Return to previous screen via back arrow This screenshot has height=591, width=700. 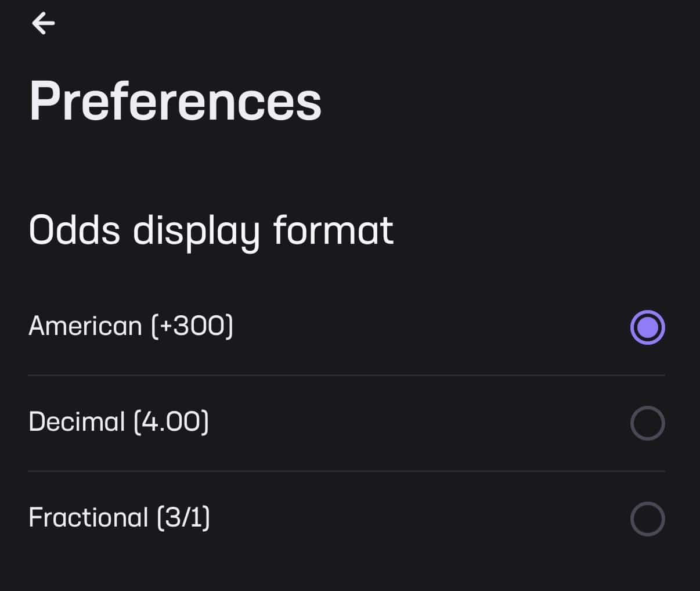pyautogui.click(x=43, y=23)
